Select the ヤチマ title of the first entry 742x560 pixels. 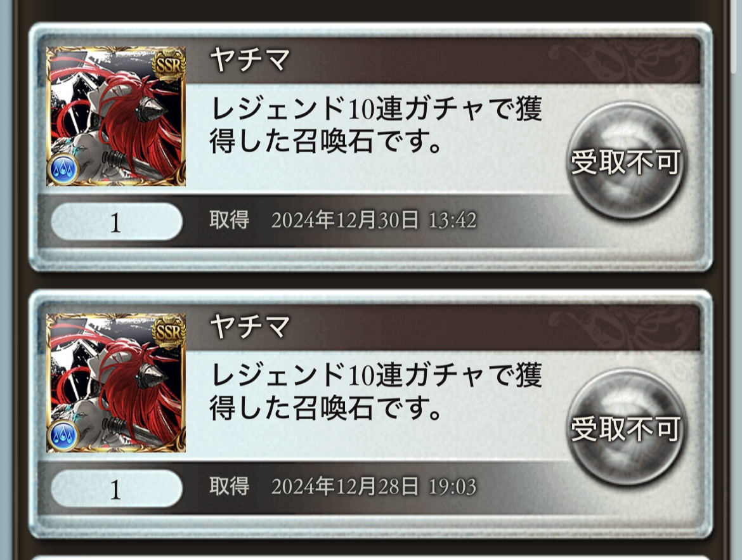tap(250, 60)
